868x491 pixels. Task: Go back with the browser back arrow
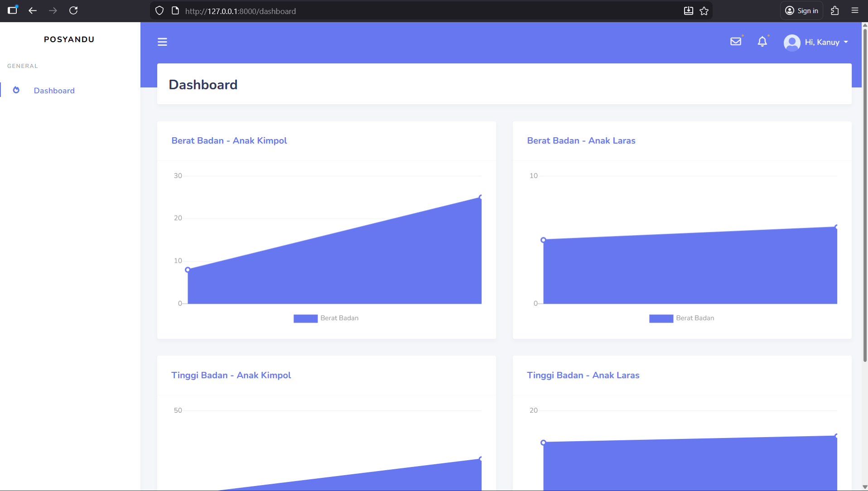(x=33, y=10)
